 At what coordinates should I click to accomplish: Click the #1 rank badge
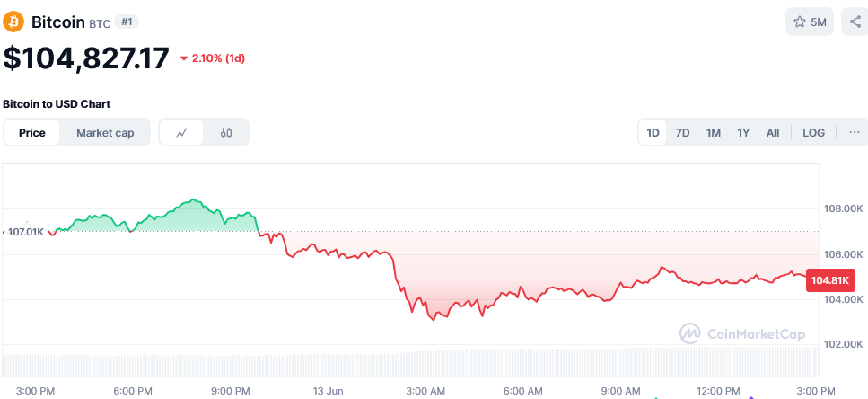(x=127, y=22)
